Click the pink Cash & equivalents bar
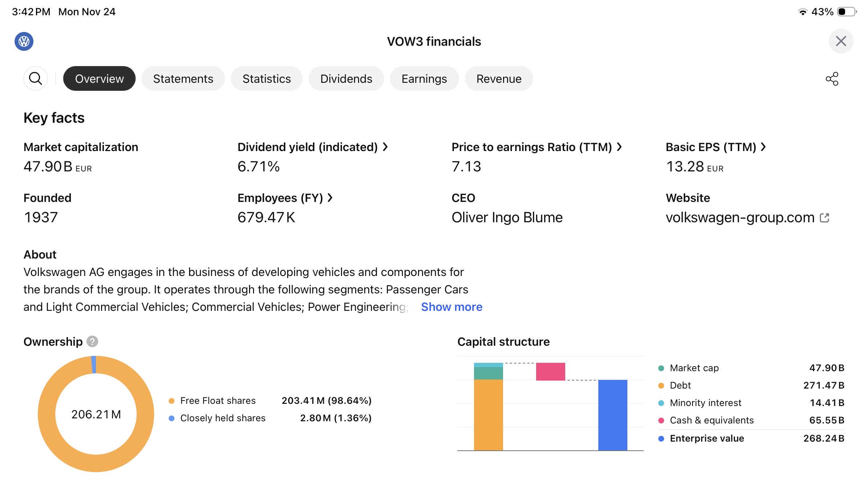The image size is (868, 491). click(x=550, y=372)
